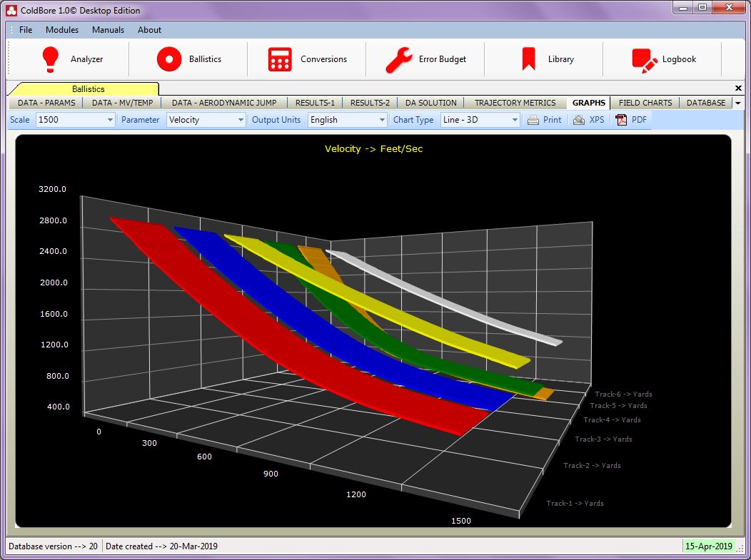Open the About menu
This screenshot has width=751, height=560.
(x=149, y=30)
